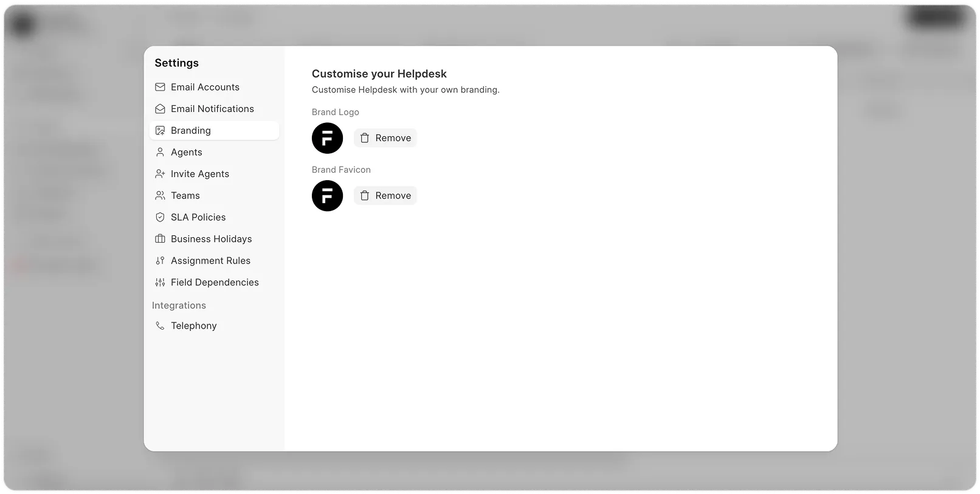Go to the Telephony integration settings
This screenshot has height=494, width=980.
[x=193, y=326]
